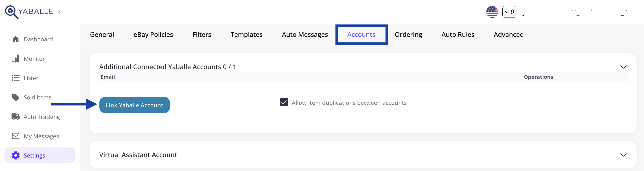Open Lister from the sidebar
Image resolution: width=644 pixels, height=171 pixels.
(x=31, y=78)
